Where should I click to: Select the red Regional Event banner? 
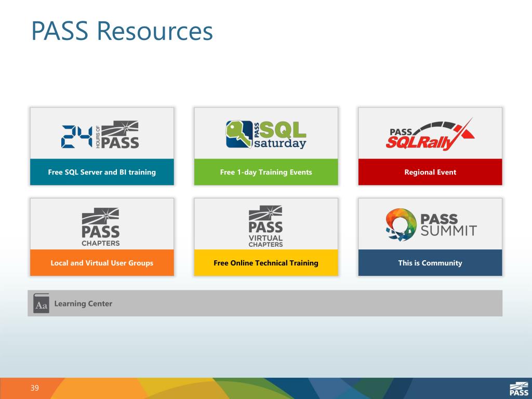point(430,172)
